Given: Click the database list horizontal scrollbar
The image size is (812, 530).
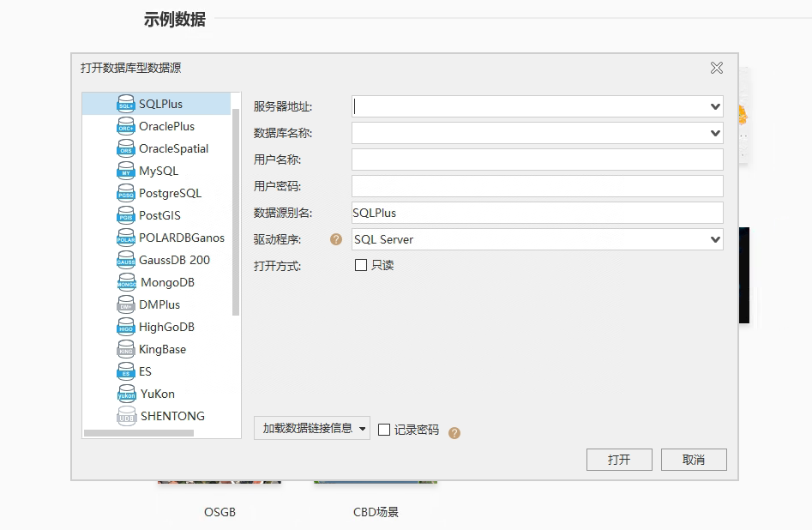Looking at the screenshot, I should click(x=139, y=433).
